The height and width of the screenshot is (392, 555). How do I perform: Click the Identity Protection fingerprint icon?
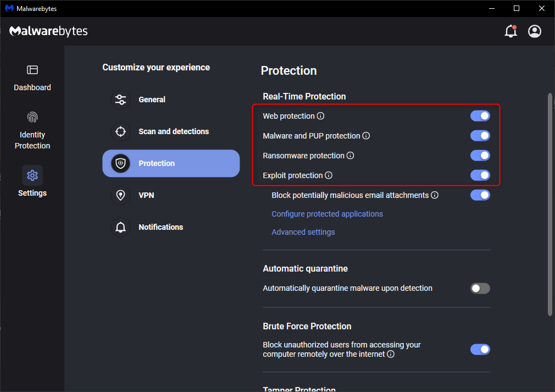click(32, 117)
